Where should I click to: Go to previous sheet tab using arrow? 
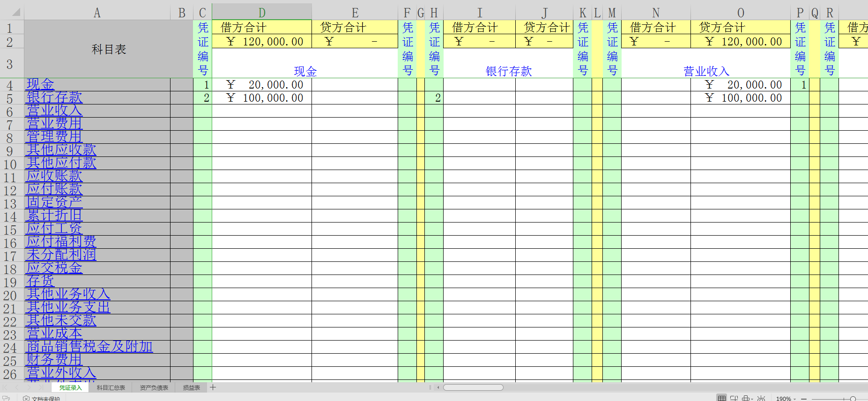17,387
